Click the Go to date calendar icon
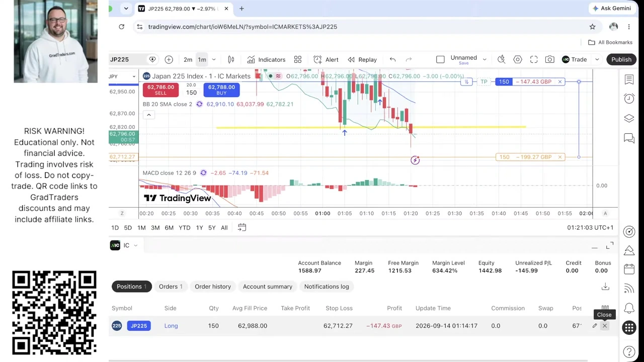644x362 pixels. (242, 227)
